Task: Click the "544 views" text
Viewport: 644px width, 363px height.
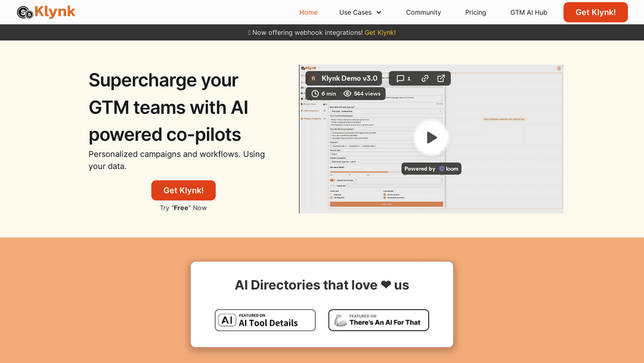Action: (x=367, y=94)
